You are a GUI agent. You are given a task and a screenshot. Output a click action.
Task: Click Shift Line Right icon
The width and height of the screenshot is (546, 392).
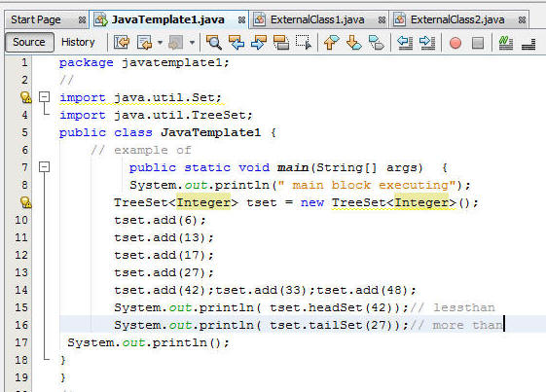[427, 43]
